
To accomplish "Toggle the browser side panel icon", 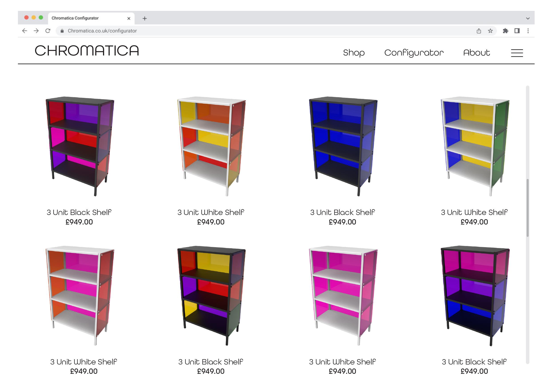I will pos(517,31).
